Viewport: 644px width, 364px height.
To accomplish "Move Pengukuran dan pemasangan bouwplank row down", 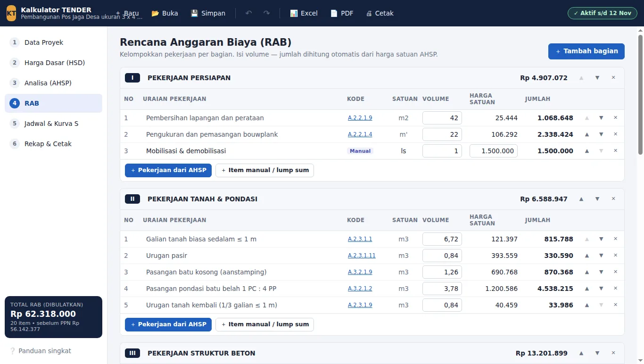I will point(601,134).
